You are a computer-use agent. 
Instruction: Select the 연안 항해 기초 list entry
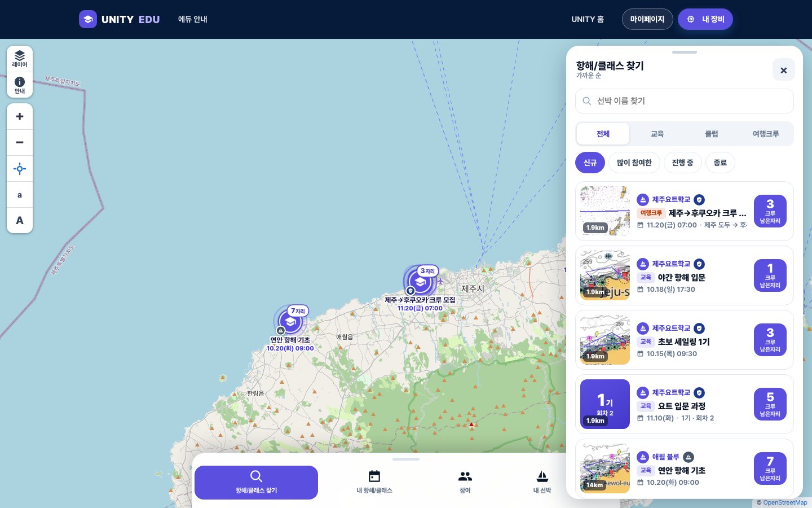click(x=685, y=468)
